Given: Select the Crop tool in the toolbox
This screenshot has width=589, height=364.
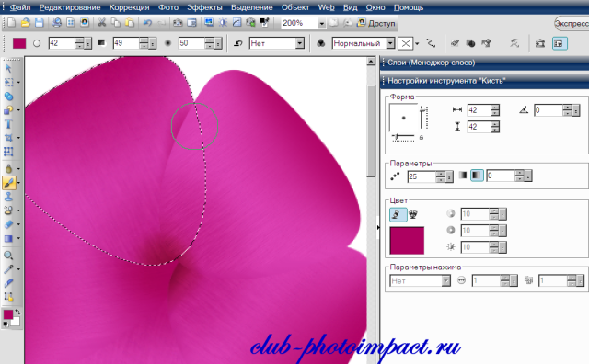Looking at the screenshot, I should coord(8,138).
